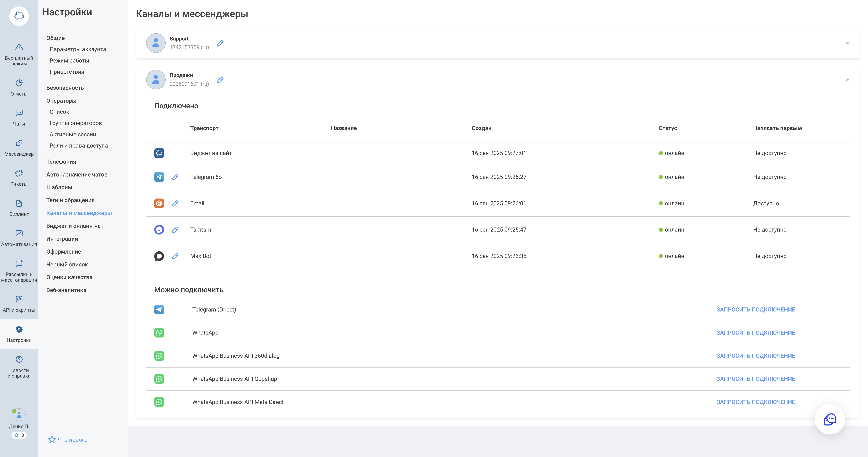Edit the Max Bot channel pencil icon
This screenshot has height=457, width=868.
pyautogui.click(x=175, y=256)
